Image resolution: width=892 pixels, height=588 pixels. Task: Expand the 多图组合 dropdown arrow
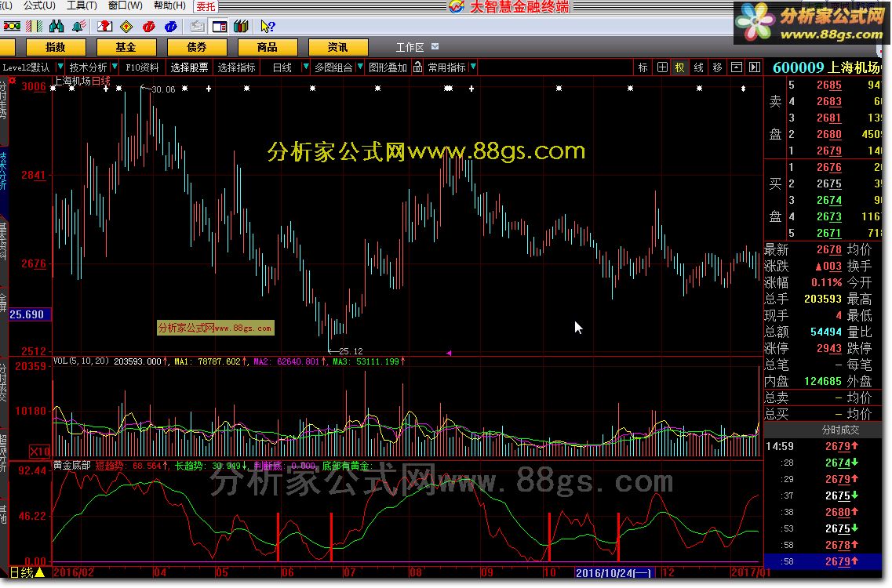pyautogui.click(x=359, y=67)
